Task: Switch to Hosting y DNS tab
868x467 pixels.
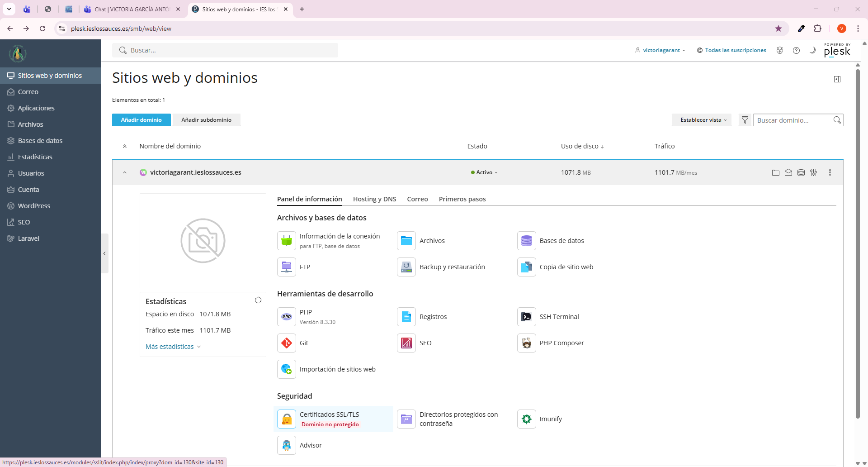Action: (374, 199)
